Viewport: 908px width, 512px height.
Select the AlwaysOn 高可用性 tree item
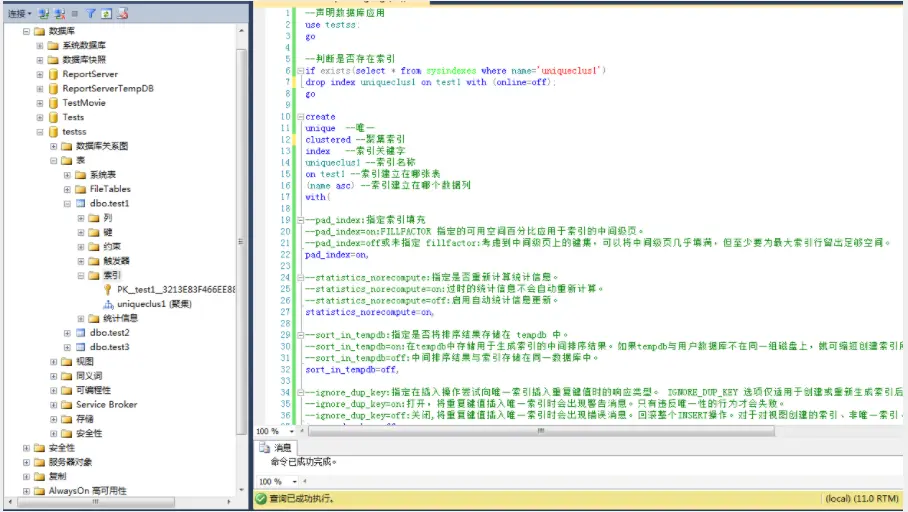click(x=87, y=491)
